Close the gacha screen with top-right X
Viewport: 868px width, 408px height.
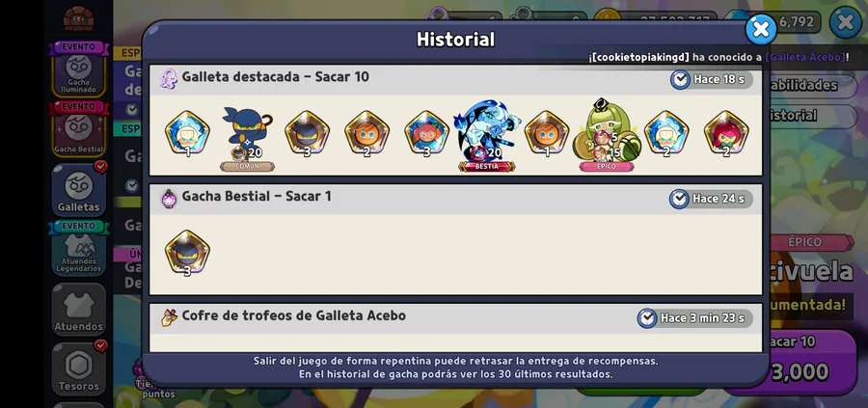tap(845, 23)
